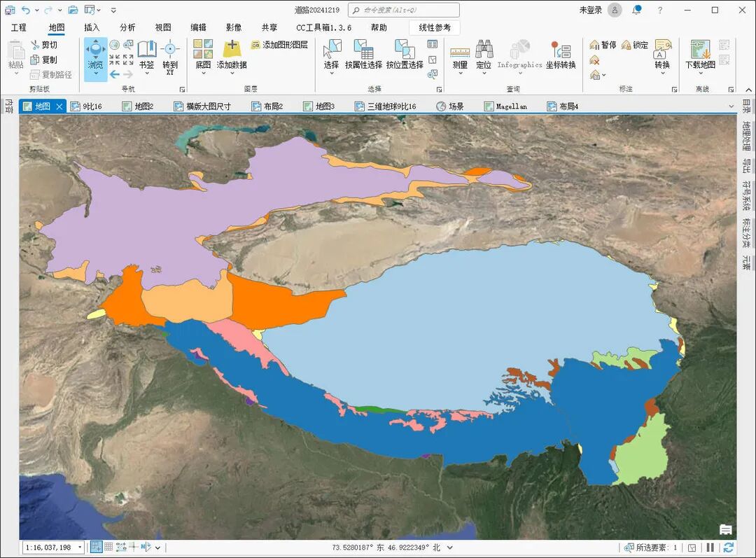Click the command search box
The image size is (756, 558).
[x=404, y=10]
